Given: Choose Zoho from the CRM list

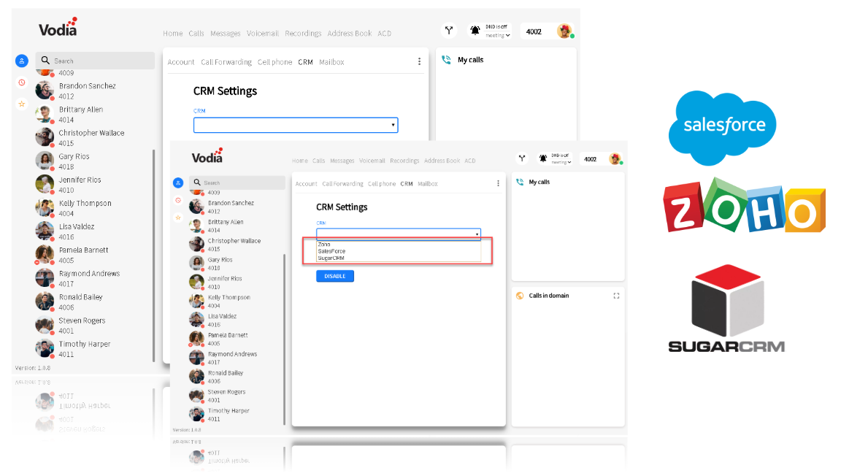Looking at the screenshot, I should point(324,244).
